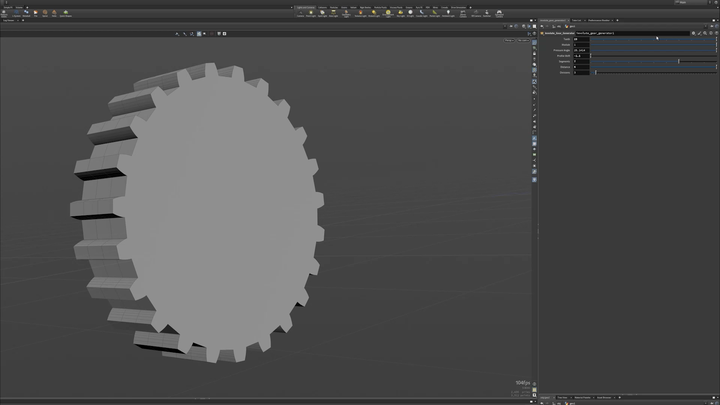Create a Point Light from the shelf

click(311, 13)
